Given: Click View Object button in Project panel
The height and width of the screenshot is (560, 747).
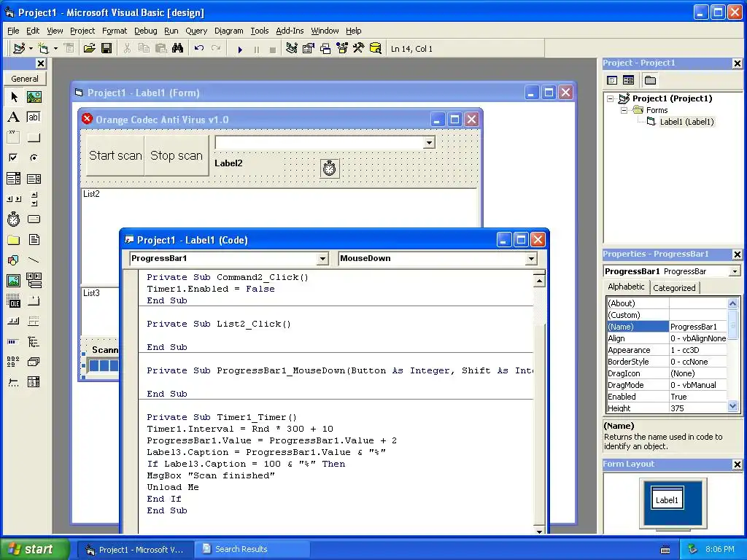Looking at the screenshot, I should click(628, 80).
